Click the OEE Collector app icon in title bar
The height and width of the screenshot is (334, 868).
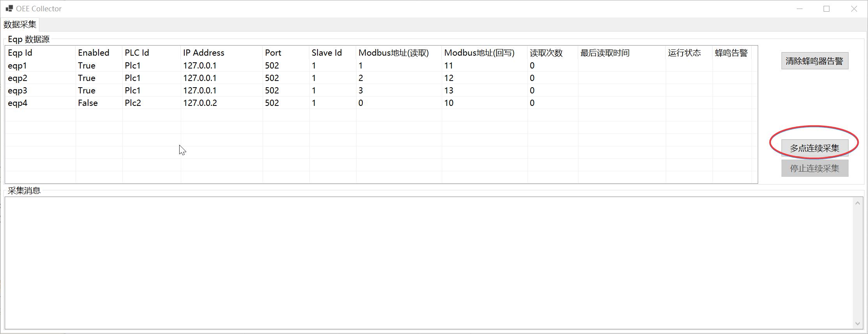coord(9,9)
